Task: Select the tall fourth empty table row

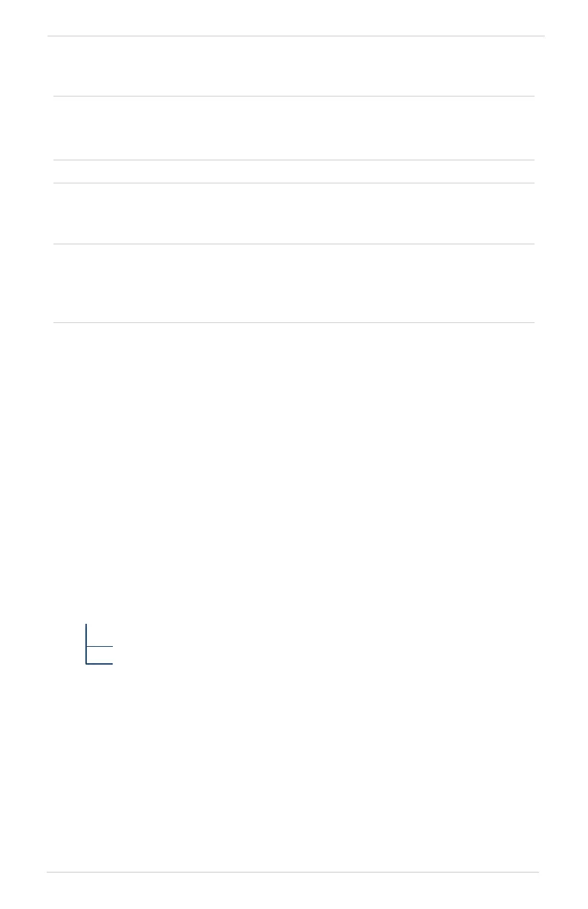Action: [294, 283]
